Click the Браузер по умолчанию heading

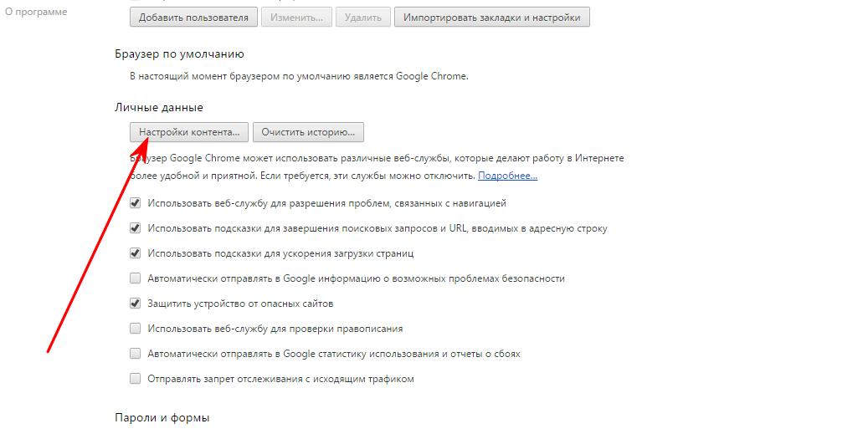[x=179, y=54]
